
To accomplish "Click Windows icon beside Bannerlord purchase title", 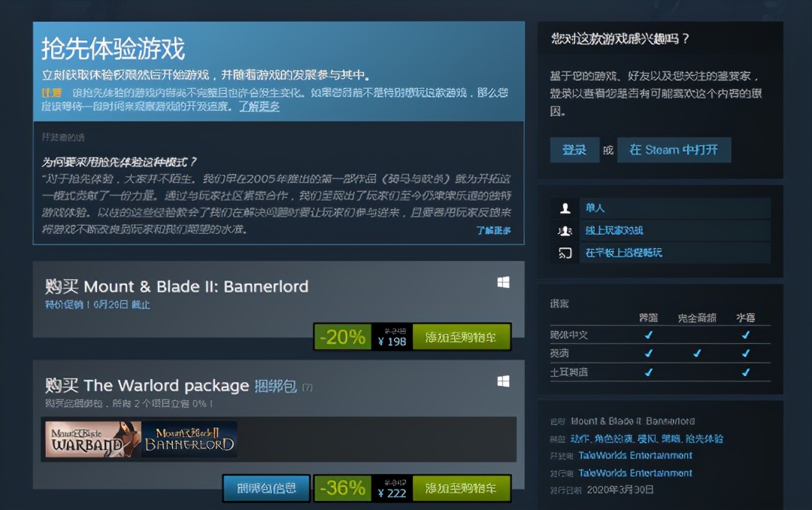I will point(503,283).
